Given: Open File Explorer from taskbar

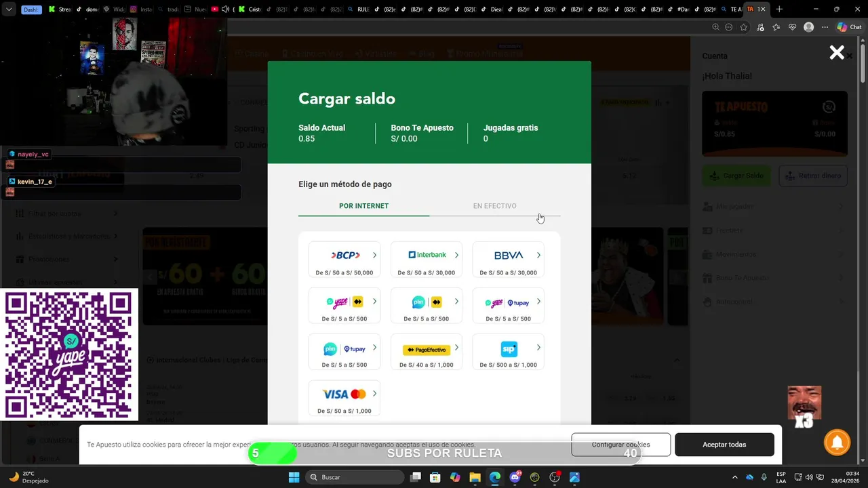Looking at the screenshot, I should (475, 477).
